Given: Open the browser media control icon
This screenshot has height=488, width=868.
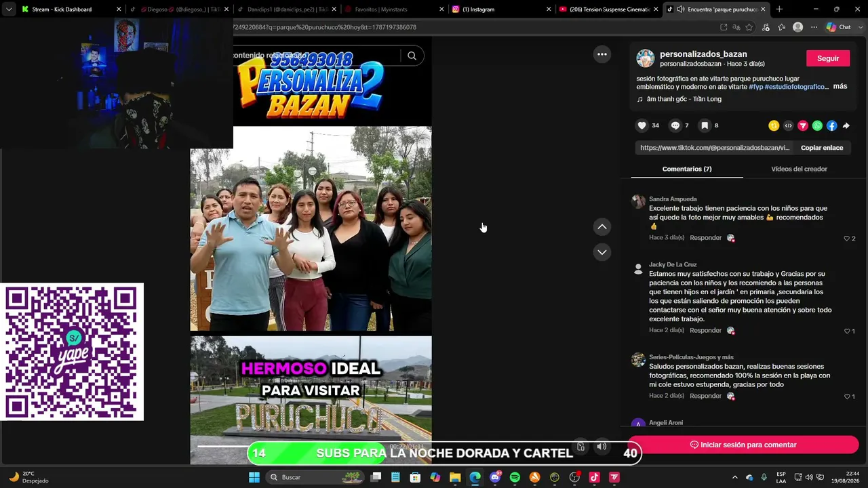Looking at the screenshot, I should click(766, 27).
